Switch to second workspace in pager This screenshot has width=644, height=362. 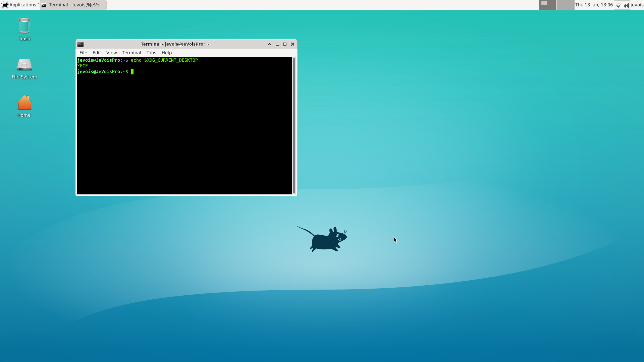pos(565,5)
